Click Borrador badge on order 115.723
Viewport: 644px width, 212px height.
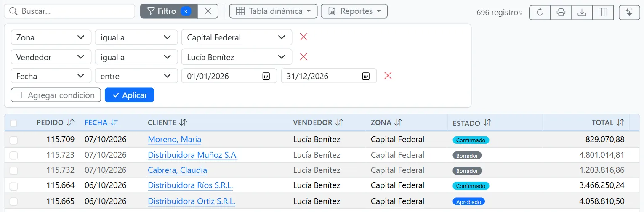pyautogui.click(x=467, y=156)
